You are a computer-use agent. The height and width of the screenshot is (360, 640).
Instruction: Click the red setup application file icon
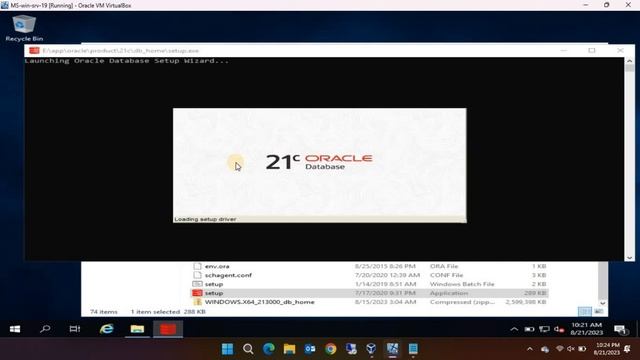pyautogui.click(x=198, y=293)
